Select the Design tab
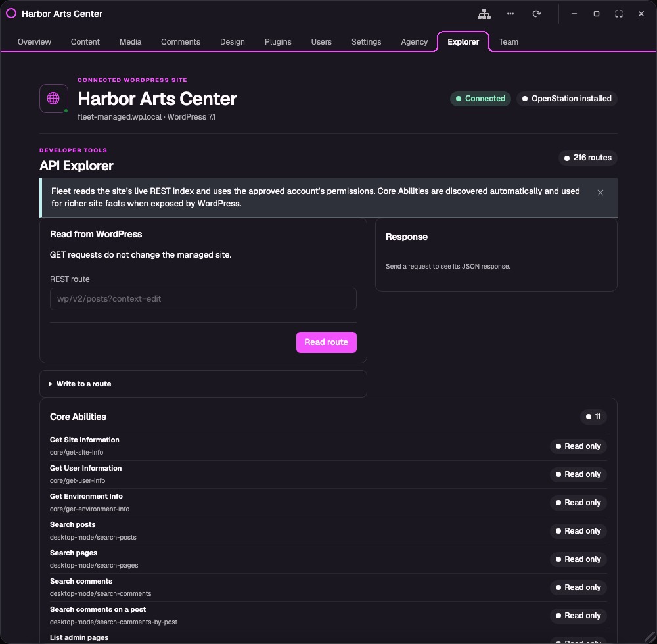 click(x=233, y=42)
